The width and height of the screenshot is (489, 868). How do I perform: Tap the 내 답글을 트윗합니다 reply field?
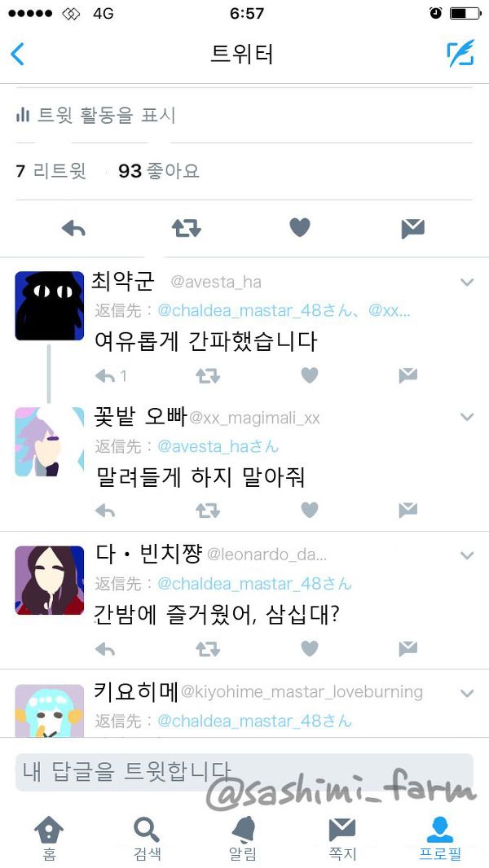[x=244, y=772]
